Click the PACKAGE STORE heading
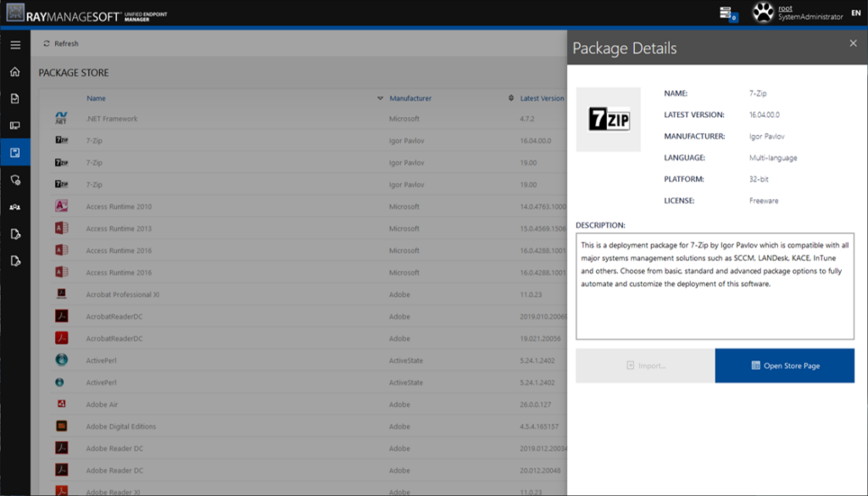The image size is (868, 496). 74,73
